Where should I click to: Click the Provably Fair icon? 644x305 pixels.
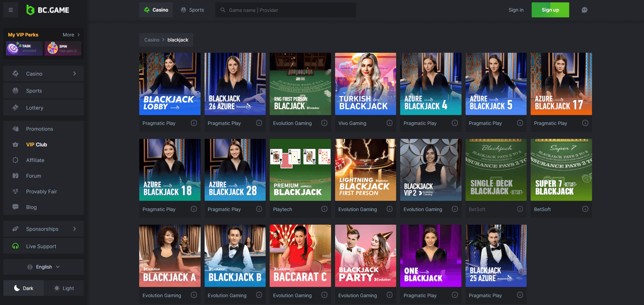coord(16,191)
